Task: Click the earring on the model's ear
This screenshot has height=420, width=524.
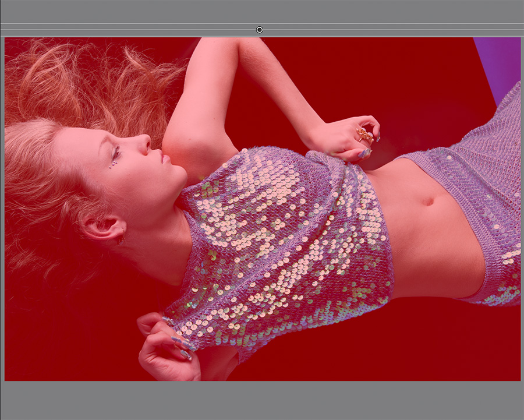Action: coord(120,239)
